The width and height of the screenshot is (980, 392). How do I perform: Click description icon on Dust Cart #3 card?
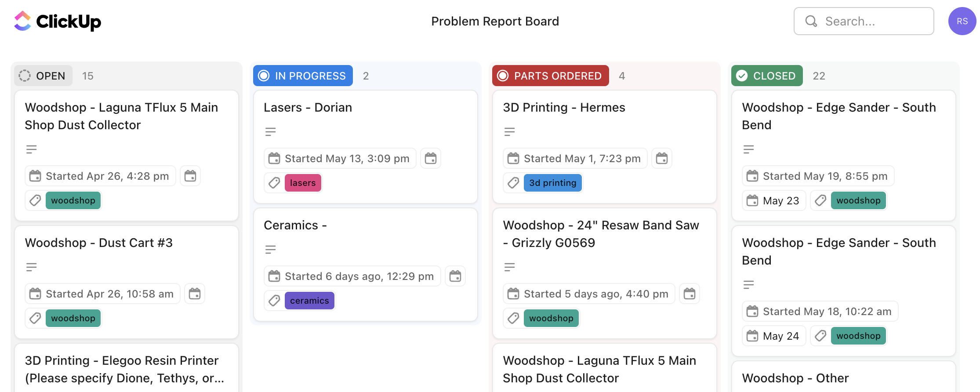point(31,267)
